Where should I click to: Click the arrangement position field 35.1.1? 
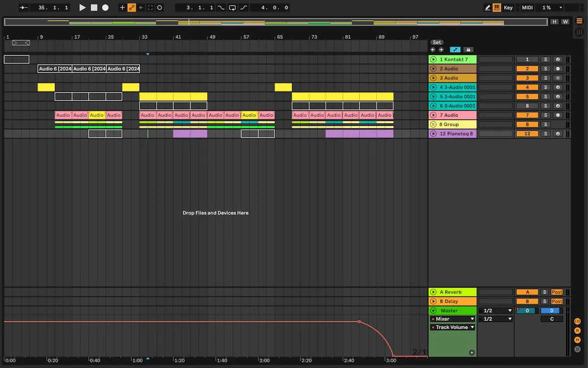[x=49, y=8]
